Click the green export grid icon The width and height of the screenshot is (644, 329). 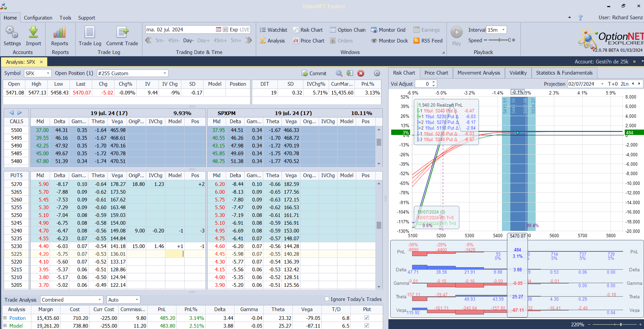(x=350, y=73)
